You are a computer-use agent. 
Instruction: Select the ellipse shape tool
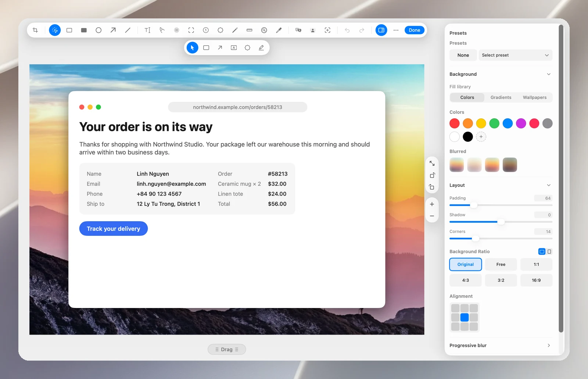(98, 30)
